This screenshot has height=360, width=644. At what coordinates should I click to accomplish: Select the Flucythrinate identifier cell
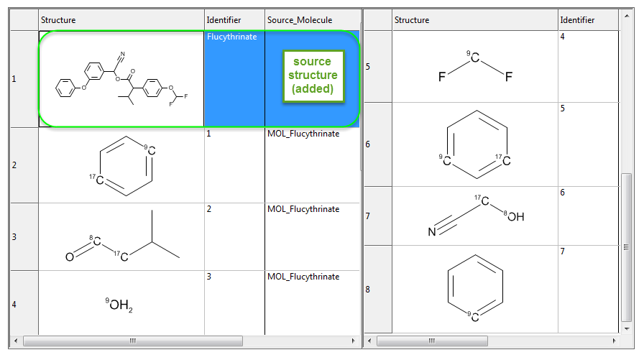(x=234, y=79)
